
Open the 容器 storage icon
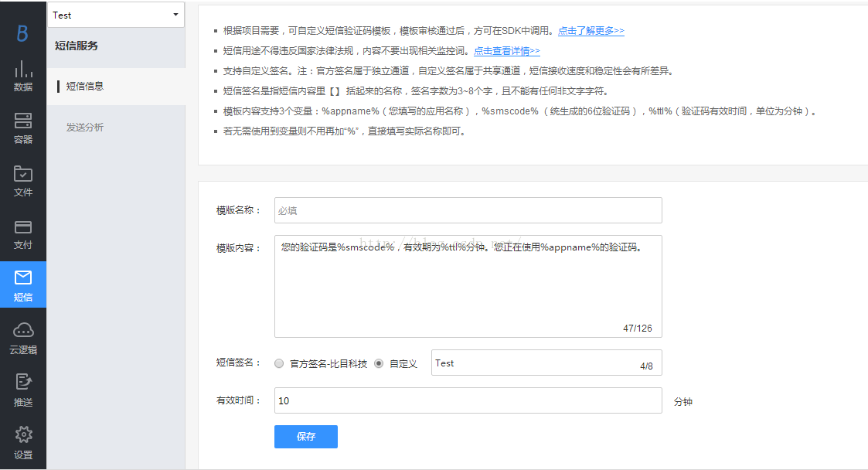(23, 121)
